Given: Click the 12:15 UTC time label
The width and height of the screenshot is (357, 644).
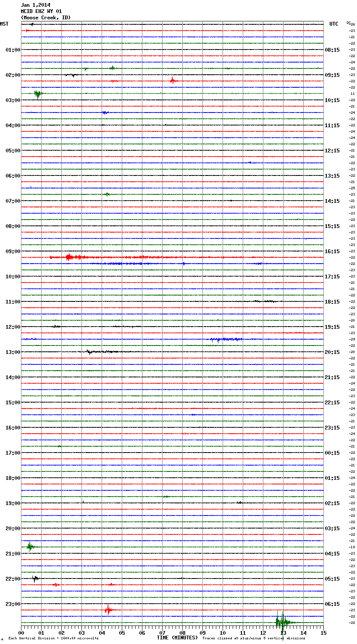Looking at the screenshot, I should pyautogui.click(x=332, y=151).
